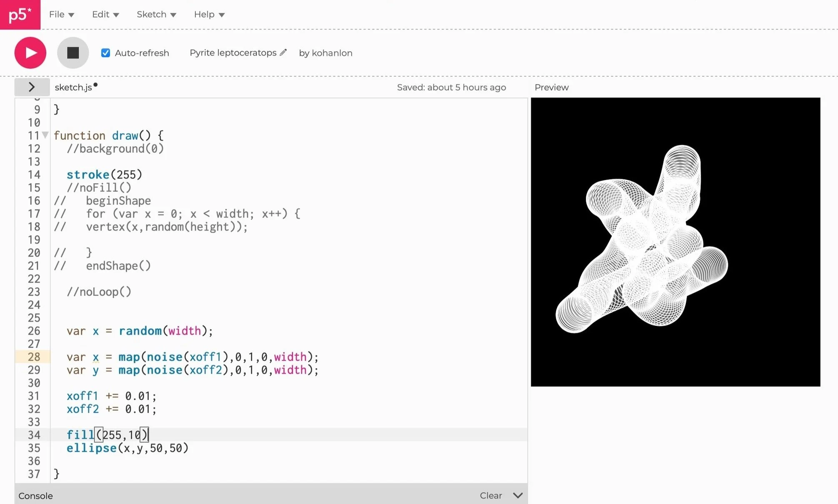Open the File menu
This screenshot has width=838, height=504.
[x=61, y=15]
